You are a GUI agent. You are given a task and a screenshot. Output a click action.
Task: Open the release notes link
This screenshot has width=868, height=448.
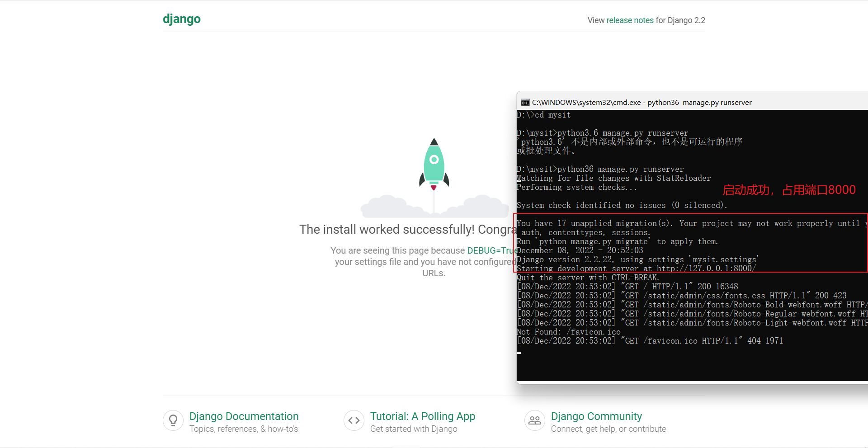point(630,20)
